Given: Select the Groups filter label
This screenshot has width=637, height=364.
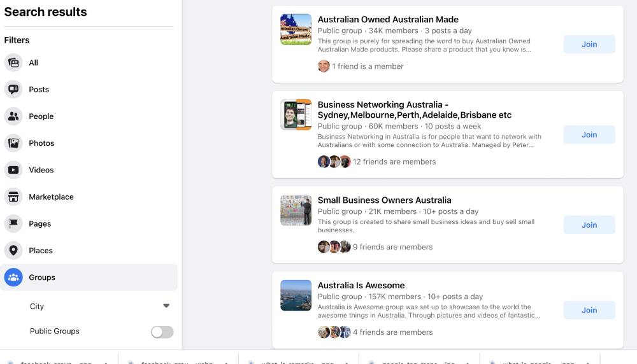Looking at the screenshot, I should 42,277.
